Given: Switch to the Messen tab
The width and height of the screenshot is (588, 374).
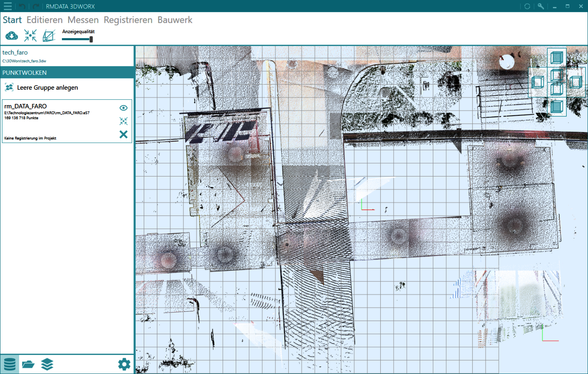Looking at the screenshot, I should point(83,20).
